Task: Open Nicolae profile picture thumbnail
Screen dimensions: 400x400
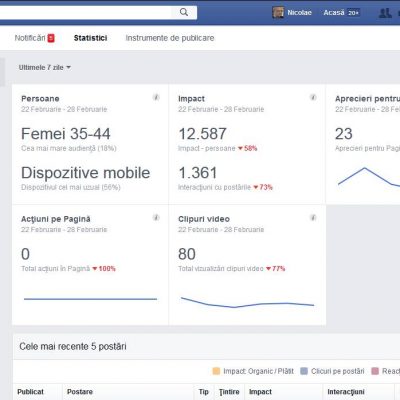Action: 278,13
